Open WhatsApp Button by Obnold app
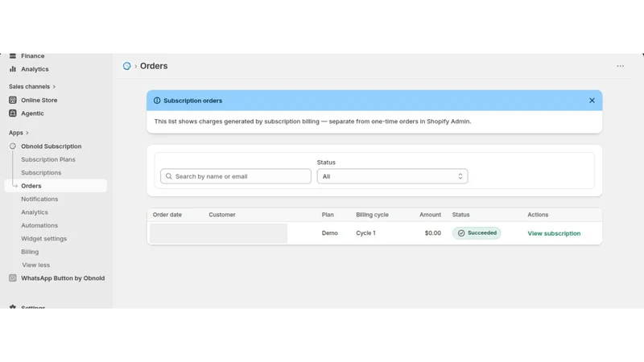 tap(63, 278)
